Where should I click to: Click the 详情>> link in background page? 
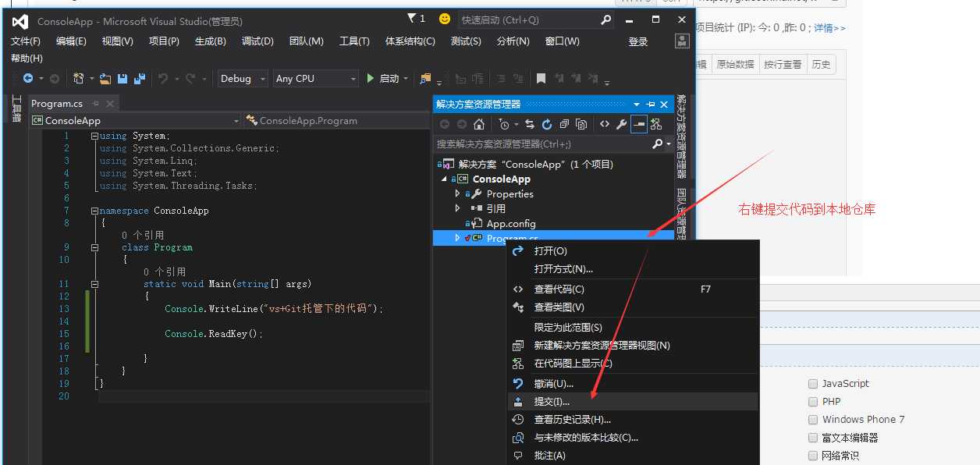click(x=829, y=27)
